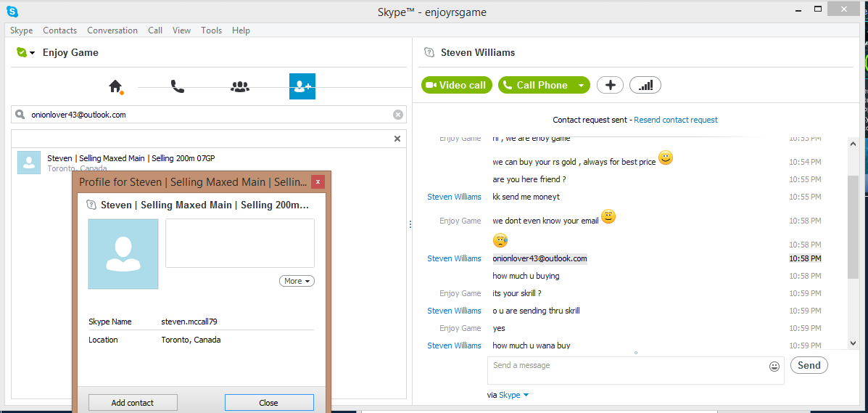Screen dimensions: 868x413
Task: Click the magnifier search icon
Action: click(20, 115)
